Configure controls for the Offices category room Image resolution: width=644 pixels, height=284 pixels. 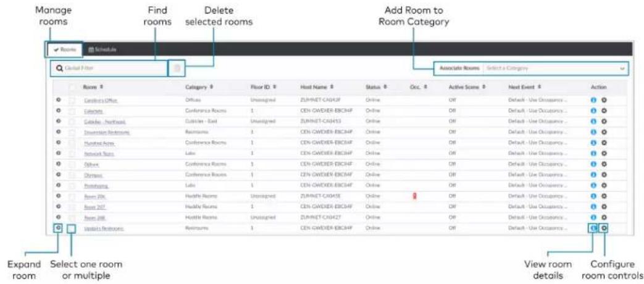click(604, 100)
